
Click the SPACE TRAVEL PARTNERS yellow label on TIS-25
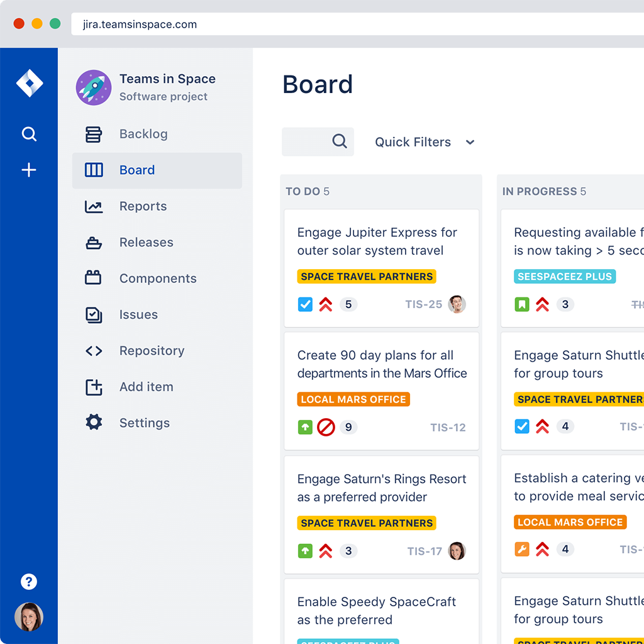pos(367,277)
